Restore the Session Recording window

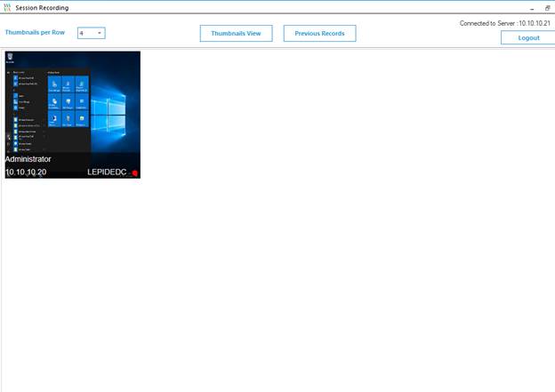(x=548, y=8)
